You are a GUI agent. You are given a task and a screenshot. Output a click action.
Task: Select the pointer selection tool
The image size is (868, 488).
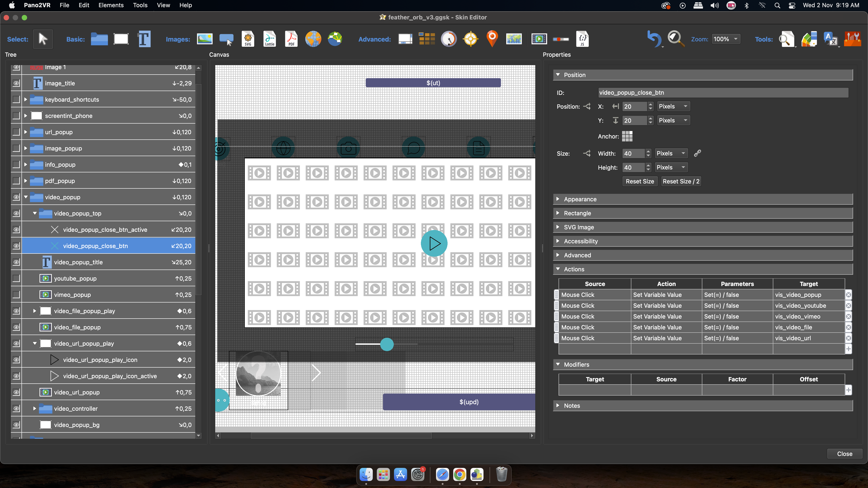[43, 39]
